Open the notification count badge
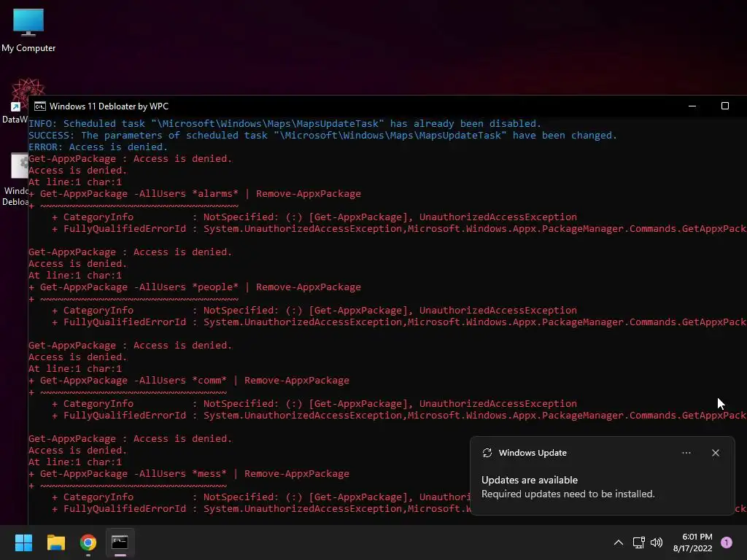This screenshot has height=560, width=747. [727, 542]
